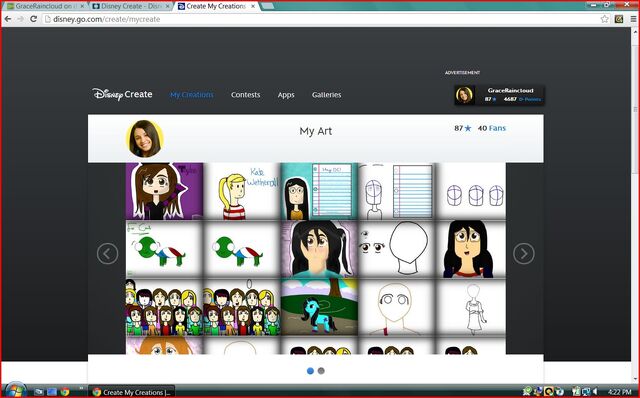Go back using the browser back arrow
Image resolution: width=640 pixels, height=398 pixels.
coord(8,19)
